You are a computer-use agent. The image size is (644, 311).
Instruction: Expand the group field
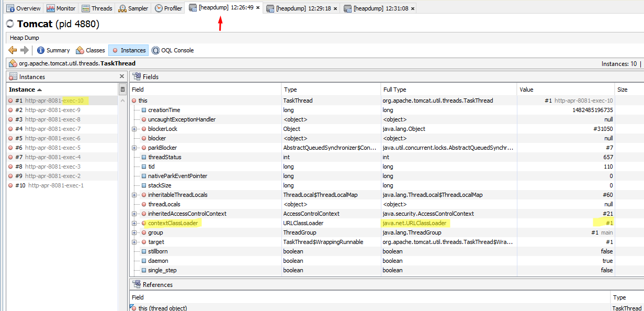(x=134, y=232)
